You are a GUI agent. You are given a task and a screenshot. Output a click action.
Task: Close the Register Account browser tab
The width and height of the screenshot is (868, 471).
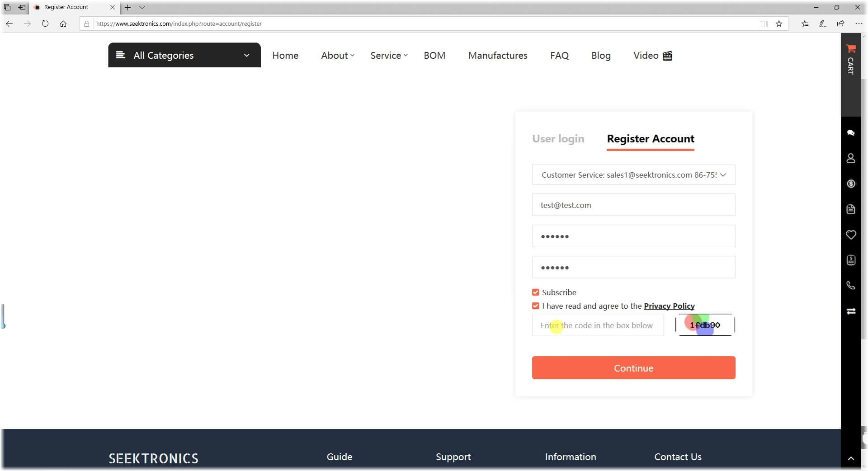tap(113, 7)
